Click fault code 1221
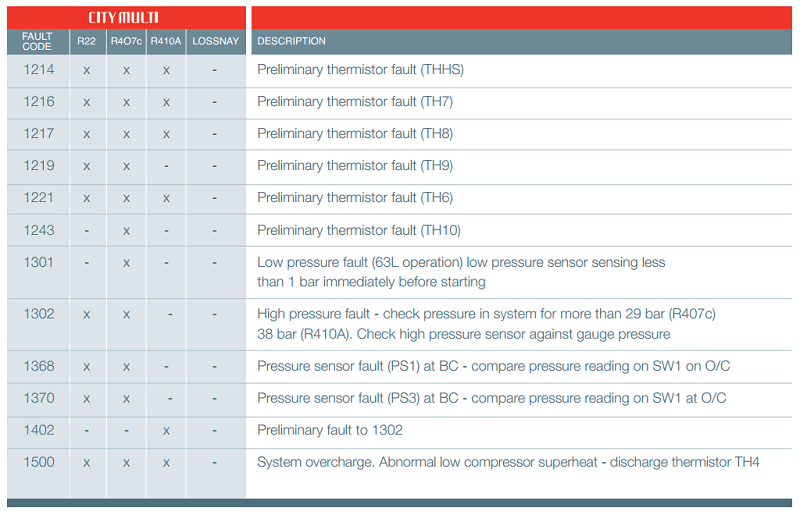The image size is (800, 515). (x=39, y=198)
